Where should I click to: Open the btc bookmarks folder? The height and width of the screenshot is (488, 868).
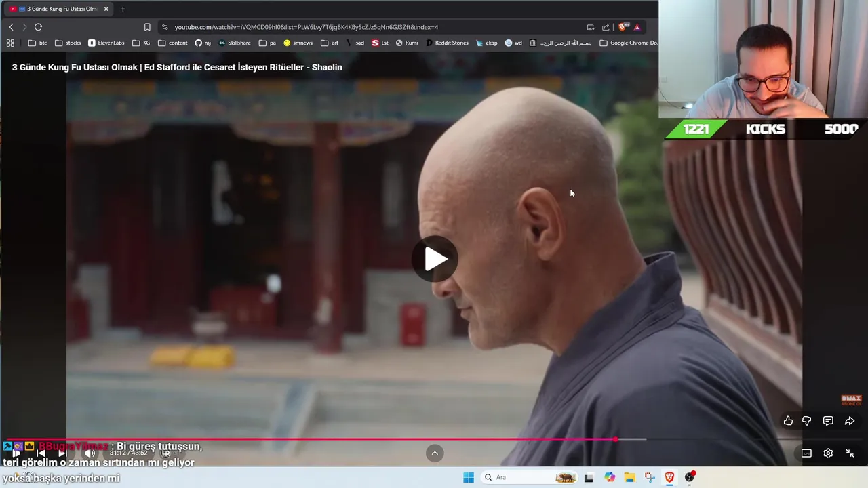click(38, 43)
